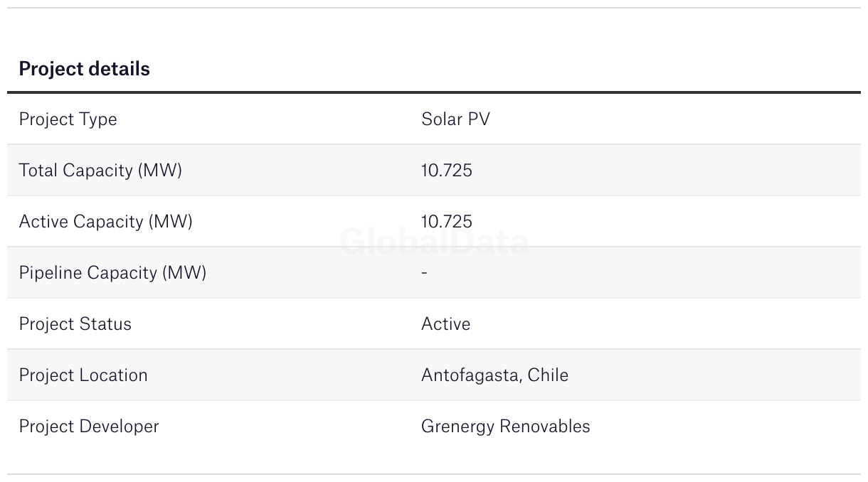Select the Project Status label

(75, 324)
